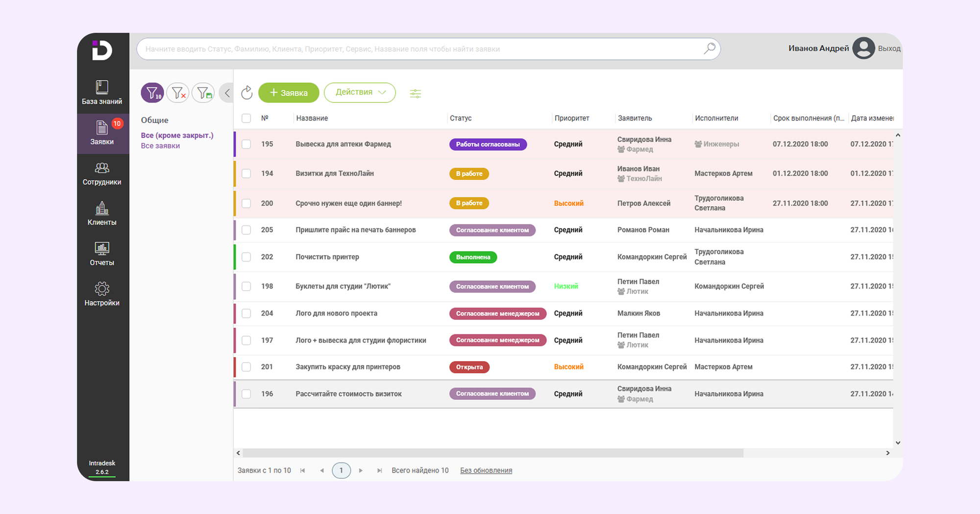
Task: Collapse the filter panel with chevron
Action: click(227, 93)
